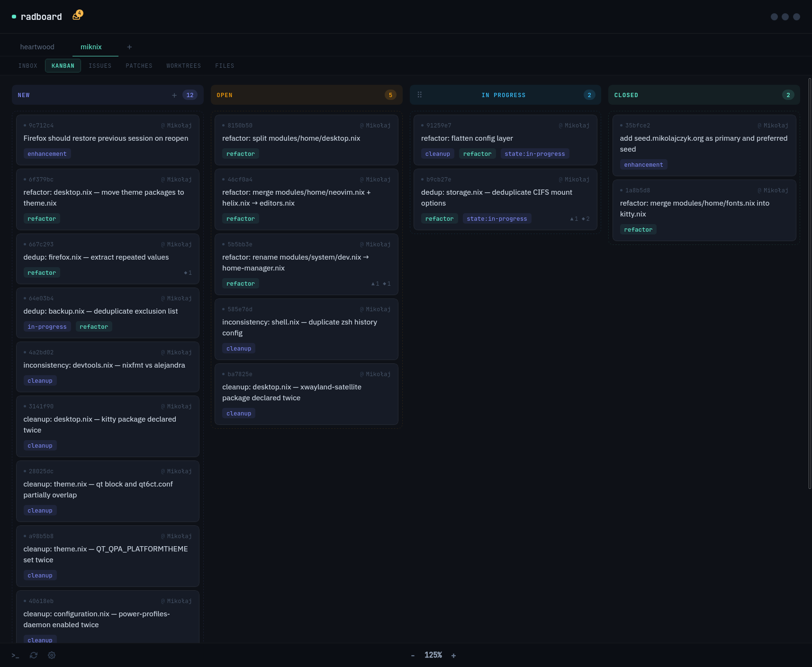The width and height of the screenshot is (812, 667).
Task: Open Firefox restore previous session card
Action: 108,140
